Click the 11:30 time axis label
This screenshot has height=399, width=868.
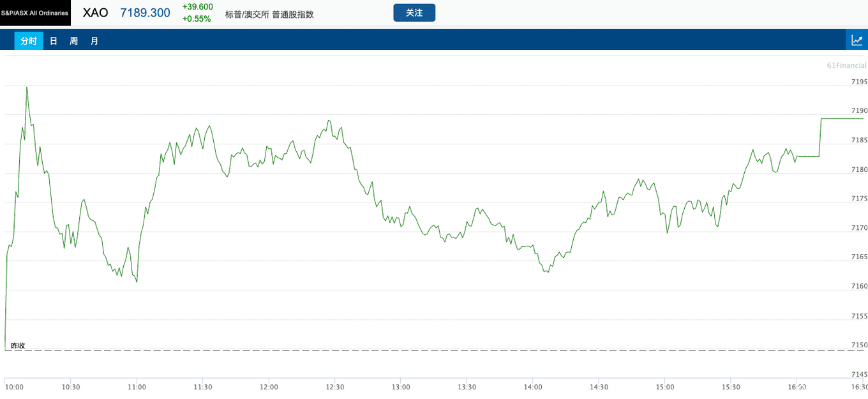[202, 387]
